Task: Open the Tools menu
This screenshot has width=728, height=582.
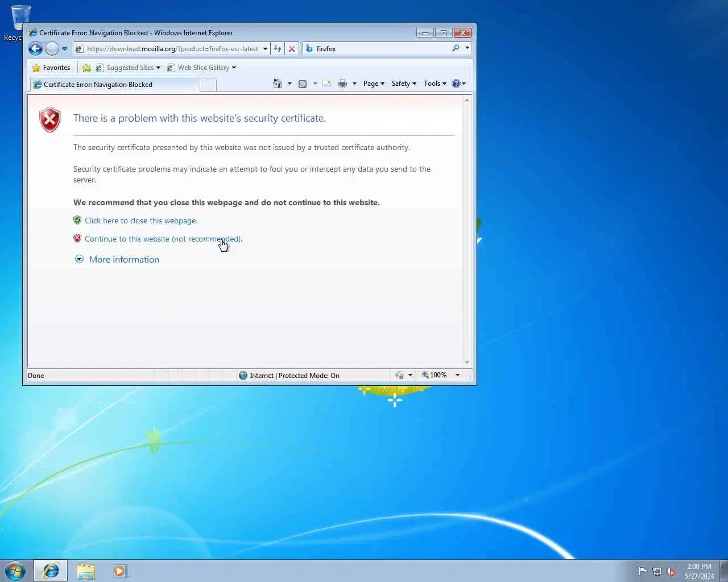Action: (435, 84)
